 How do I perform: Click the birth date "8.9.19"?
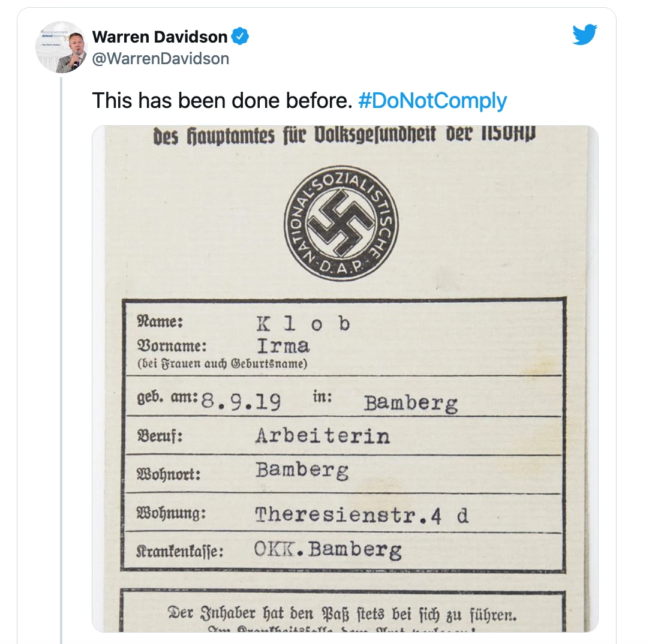tap(241, 401)
